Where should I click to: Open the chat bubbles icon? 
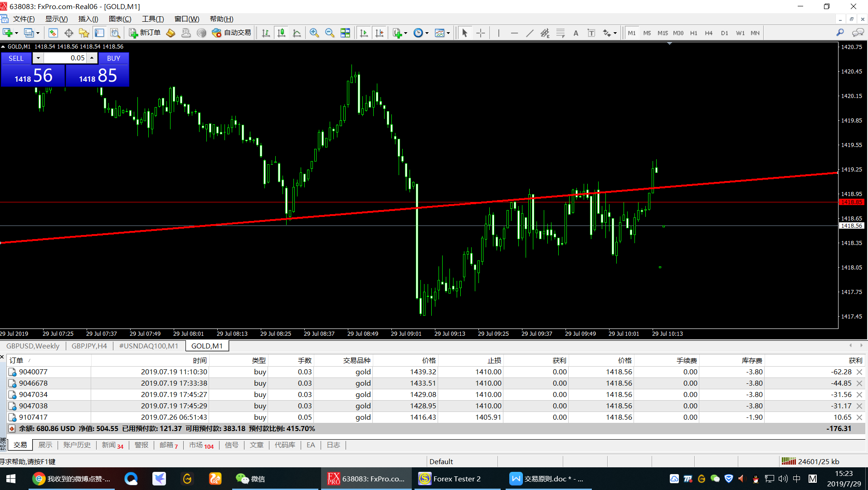858,33
